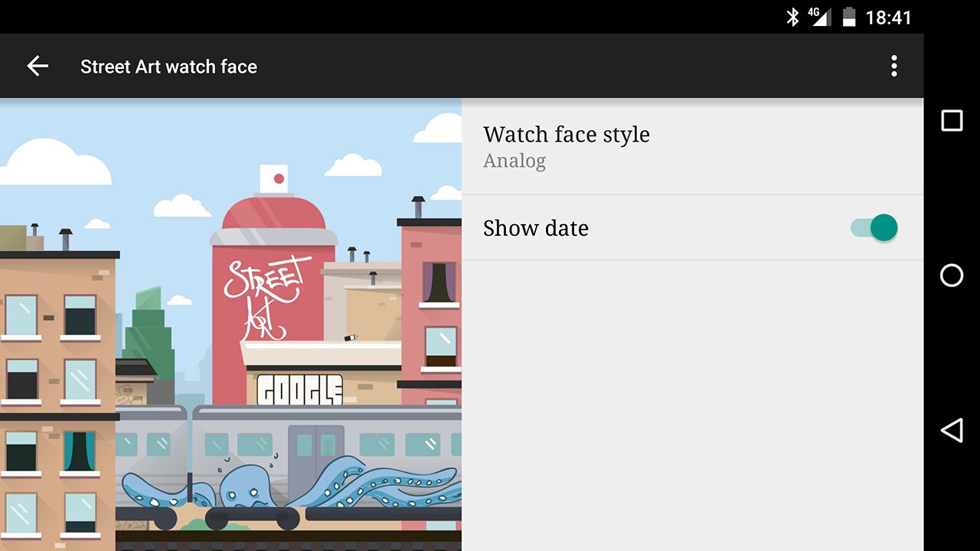Tap the Bluetooth status icon
Screen dimensions: 980x551
coord(792,17)
